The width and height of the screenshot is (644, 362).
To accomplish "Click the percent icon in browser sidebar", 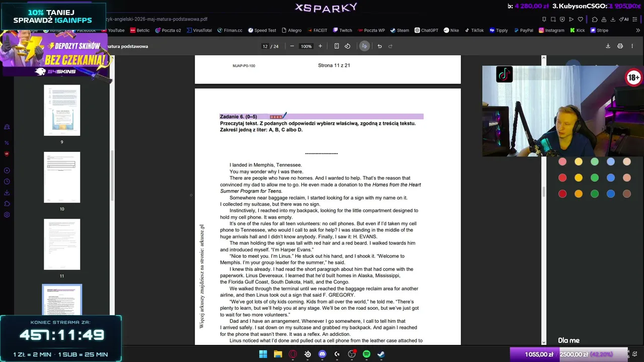I will [7, 143].
